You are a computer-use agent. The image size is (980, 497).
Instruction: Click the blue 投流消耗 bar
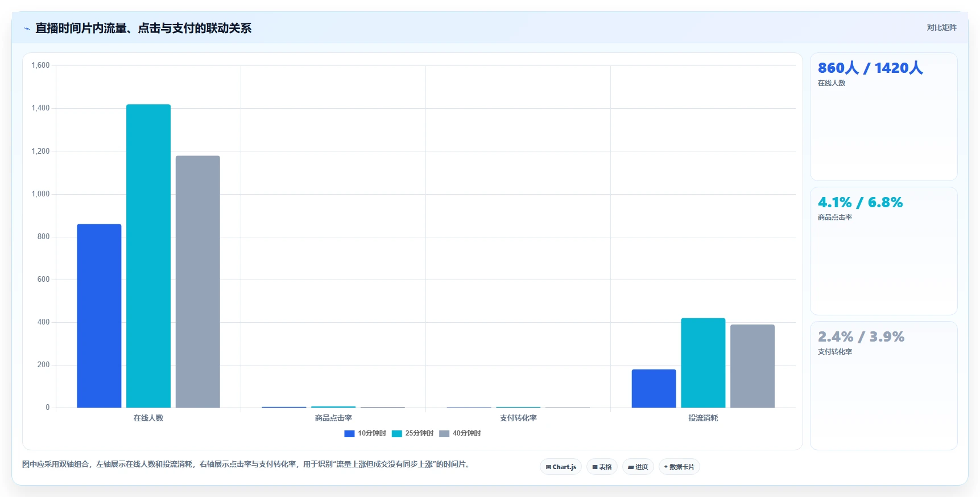click(x=654, y=389)
